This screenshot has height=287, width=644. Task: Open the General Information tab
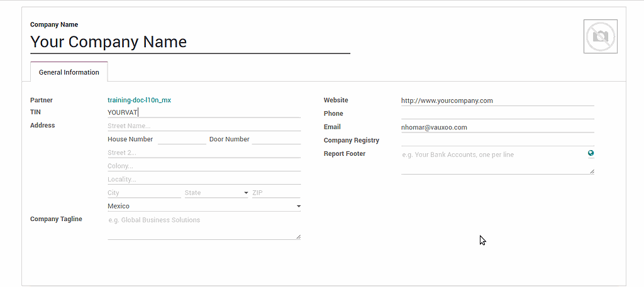click(69, 72)
